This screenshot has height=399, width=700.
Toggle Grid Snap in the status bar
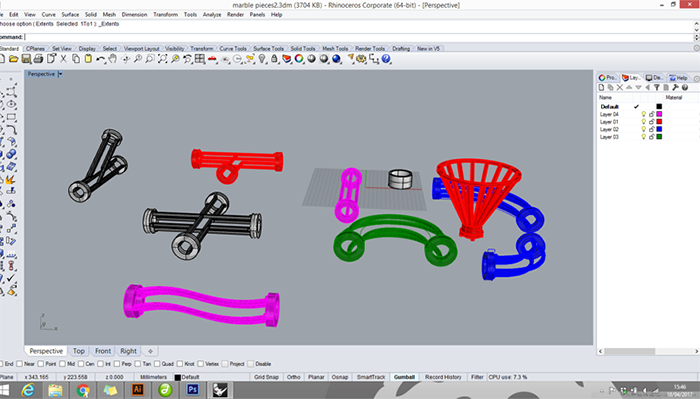[x=266, y=377]
